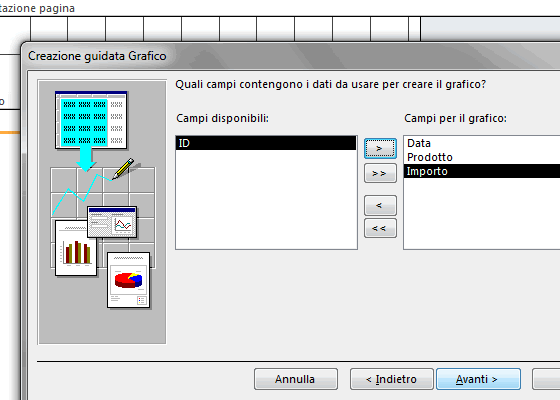Continue with the Avanti button

pyautogui.click(x=478, y=379)
